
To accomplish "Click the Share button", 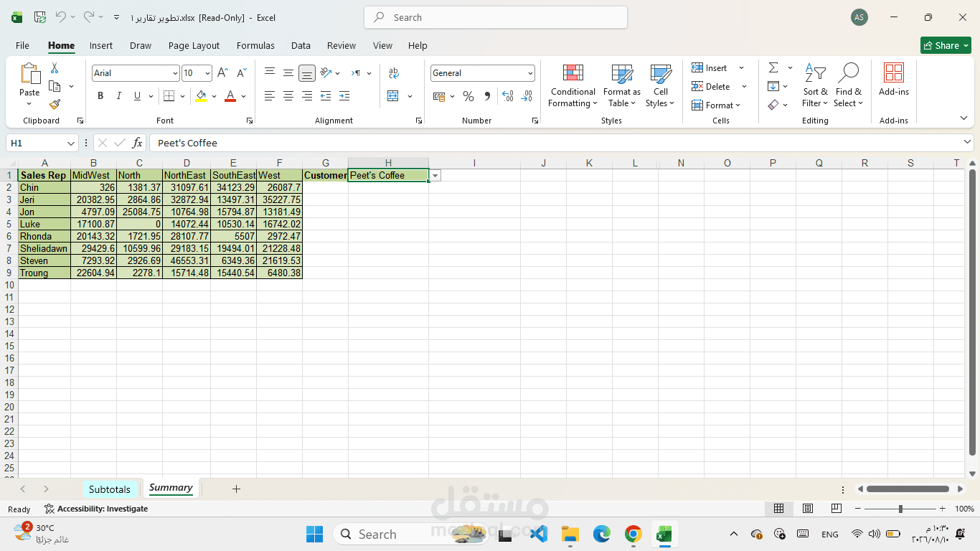I will 946,45.
